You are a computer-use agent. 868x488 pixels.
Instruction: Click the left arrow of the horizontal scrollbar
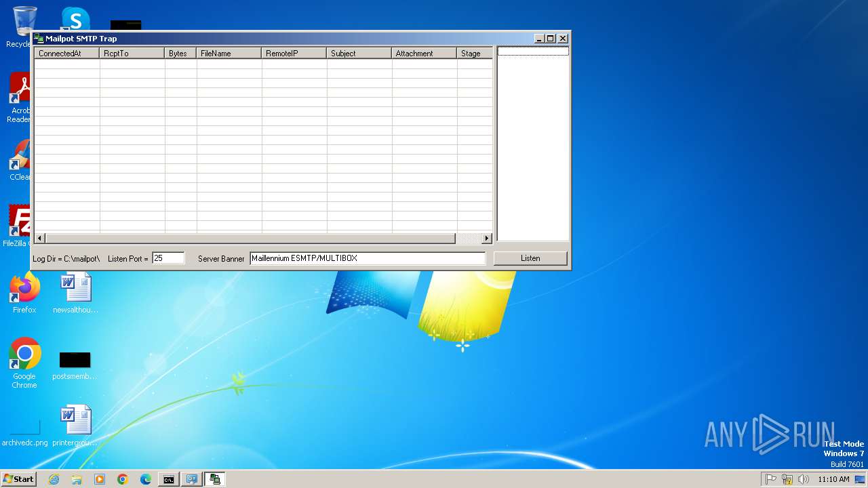(39, 239)
